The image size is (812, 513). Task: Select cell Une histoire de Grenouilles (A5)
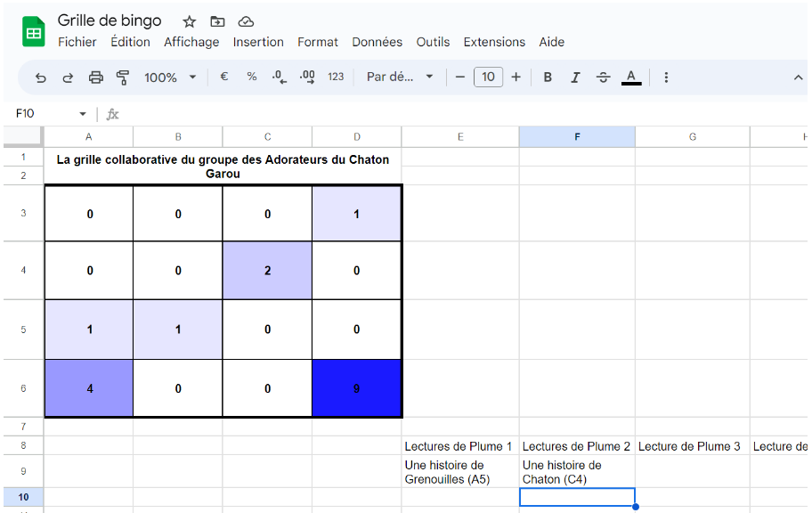[460, 471]
